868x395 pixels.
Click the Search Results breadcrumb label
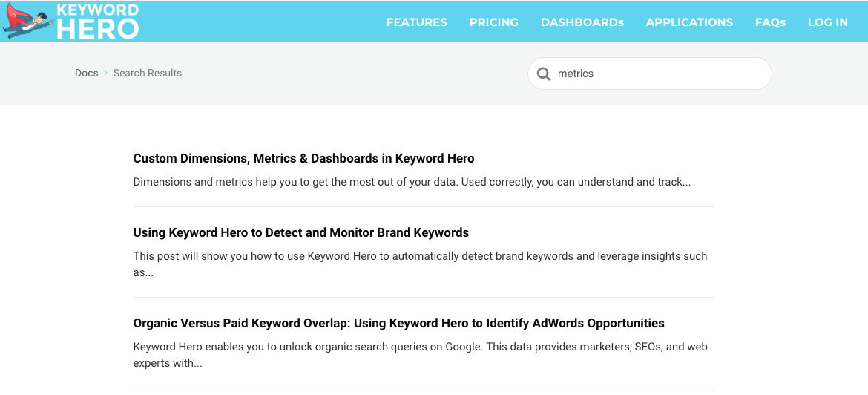147,73
